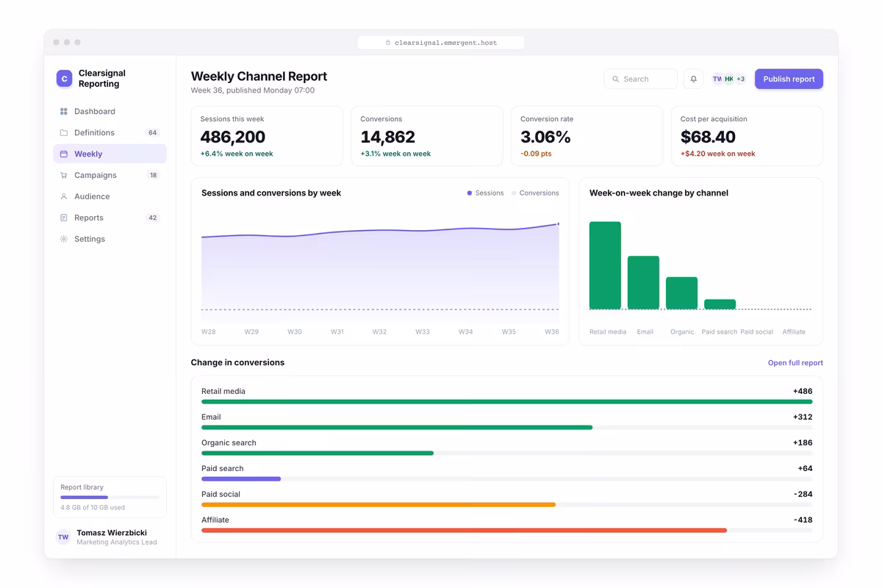Click the W36 data point on line chart
Viewport: 882px width, 588px height.
pyautogui.click(x=558, y=223)
